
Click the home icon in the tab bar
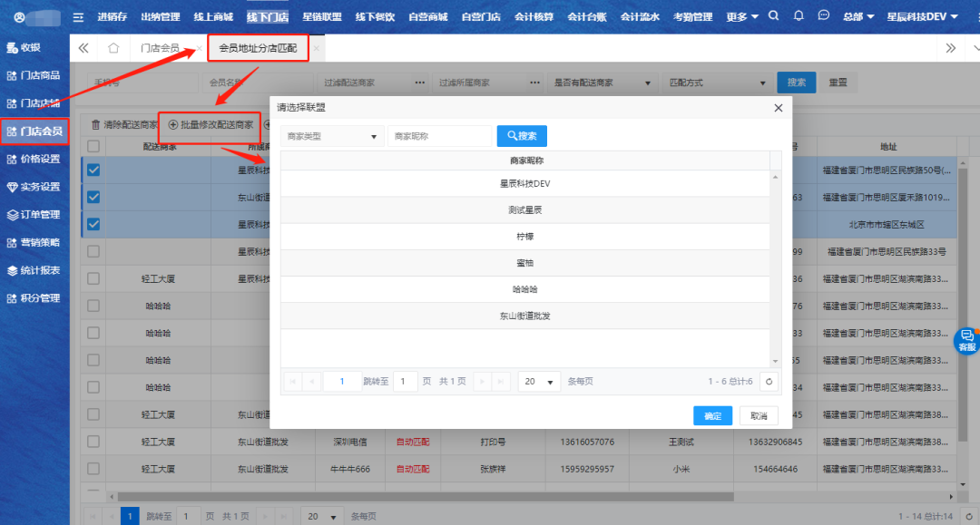coord(113,48)
